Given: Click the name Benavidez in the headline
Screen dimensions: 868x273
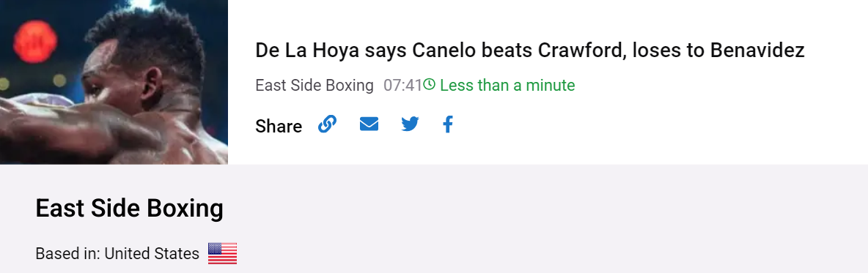Looking at the screenshot, I should coord(757,51).
